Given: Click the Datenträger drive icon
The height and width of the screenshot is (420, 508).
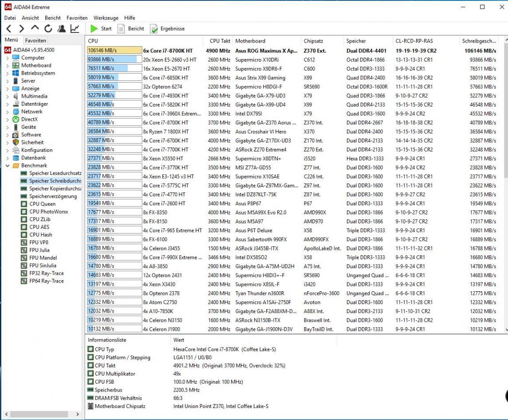Looking at the screenshot, I should pyautogui.click(x=16, y=104).
